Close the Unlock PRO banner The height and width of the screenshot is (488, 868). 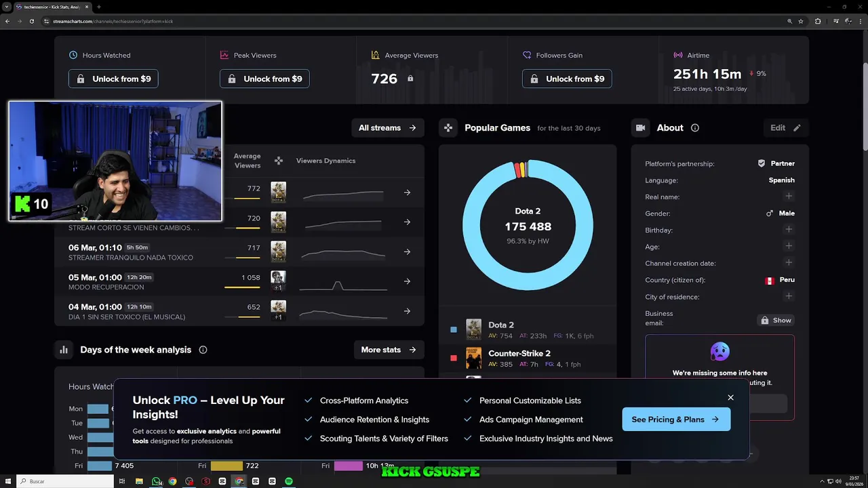[730, 397]
